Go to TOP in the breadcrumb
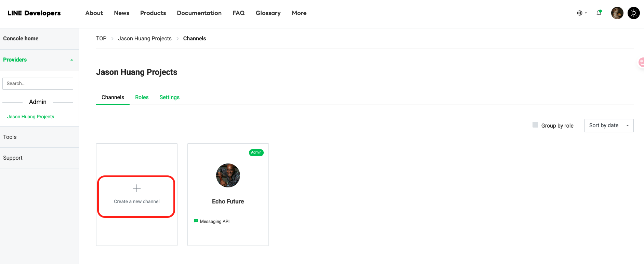 (101, 39)
